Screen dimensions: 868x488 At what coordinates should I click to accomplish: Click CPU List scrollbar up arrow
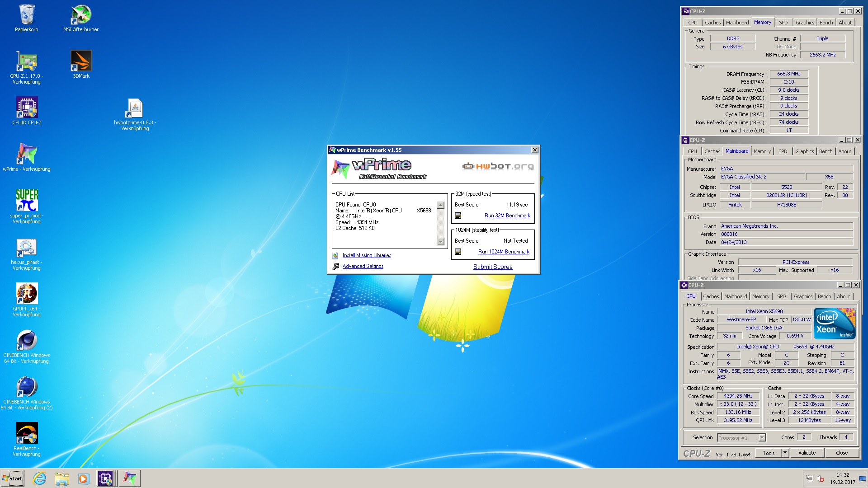[441, 205]
